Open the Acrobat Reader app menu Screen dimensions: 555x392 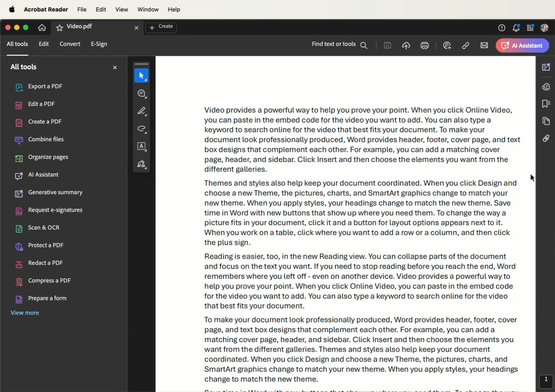click(46, 9)
